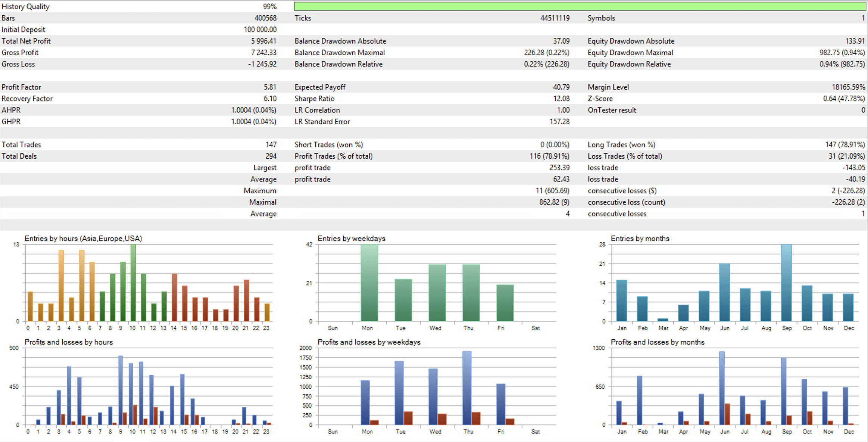868x442 pixels.
Task: Click the tallest hour 10 entries bar
Action: pos(133,283)
